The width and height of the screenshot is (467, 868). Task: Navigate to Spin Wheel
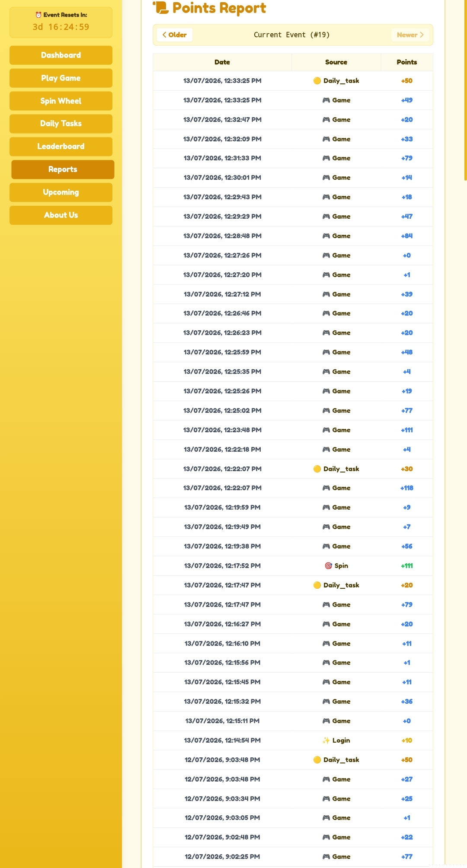tap(61, 101)
